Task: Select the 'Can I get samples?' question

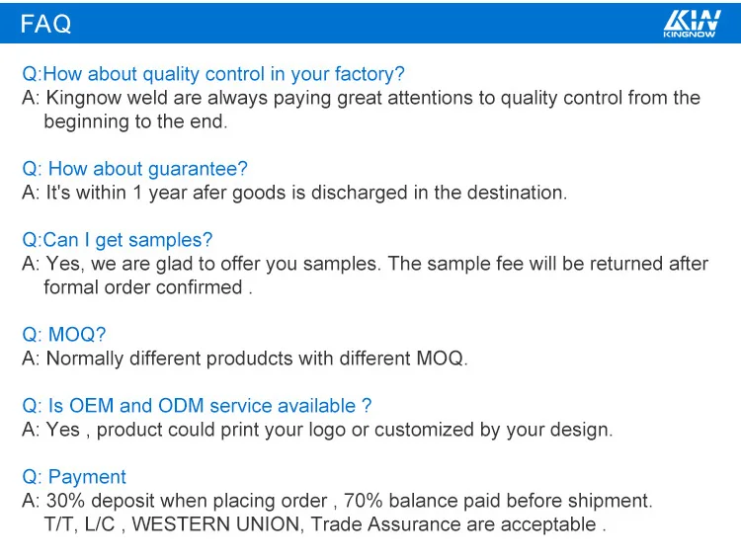Action: click(117, 240)
